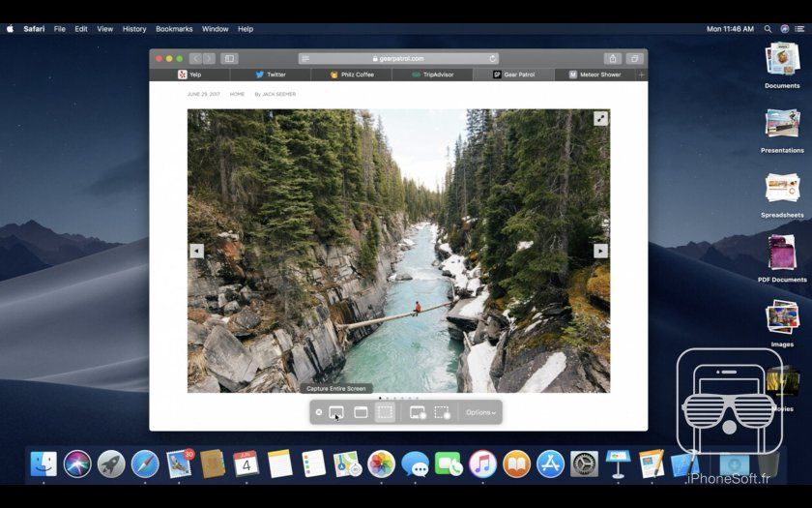The height and width of the screenshot is (508, 812).
Task: Reload the gearpatrol.com page
Action: (x=493, y=58)
